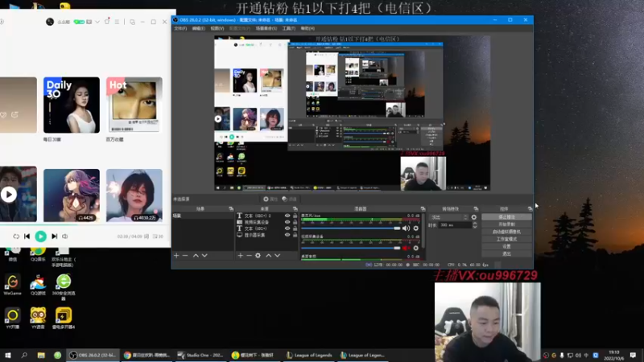Hide the video capture device source
Screen dimensions: 644x362
tap(287, 222)
